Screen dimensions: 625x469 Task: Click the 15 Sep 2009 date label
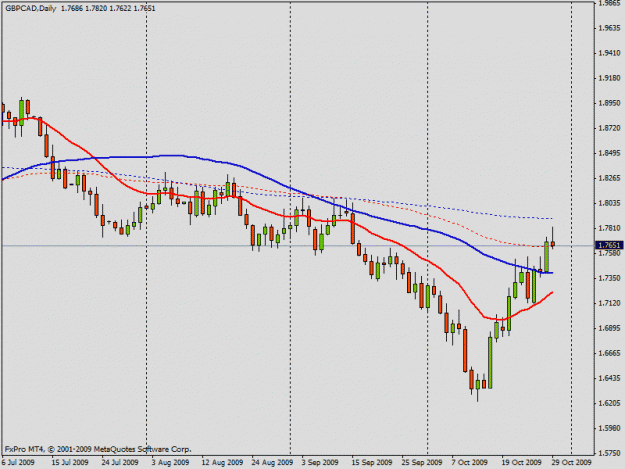point(372,462)
